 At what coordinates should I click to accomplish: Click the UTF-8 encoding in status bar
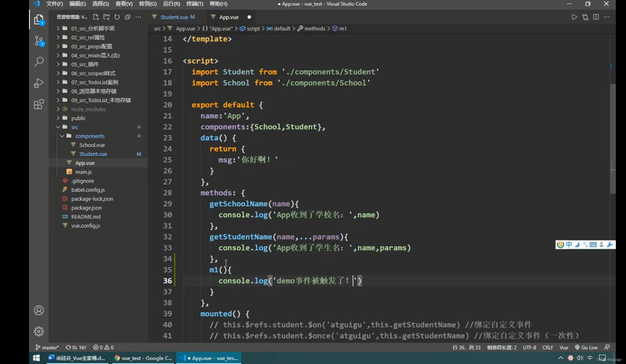529,347
